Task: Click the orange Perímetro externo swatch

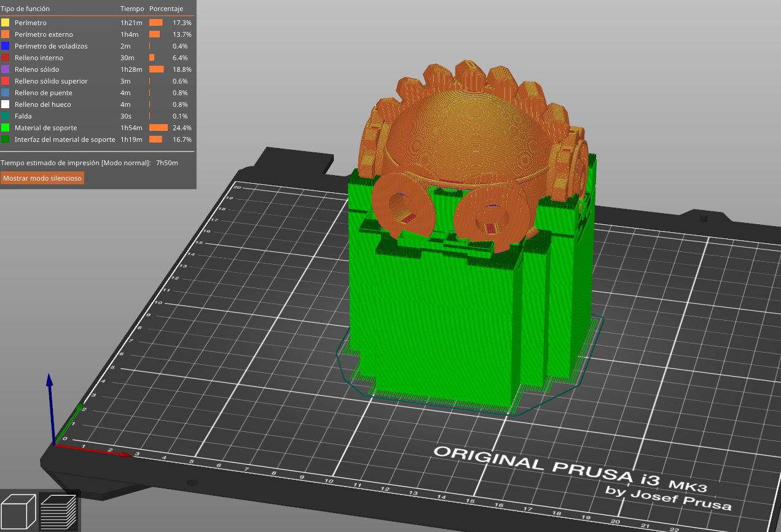Action: pos(5,34)
